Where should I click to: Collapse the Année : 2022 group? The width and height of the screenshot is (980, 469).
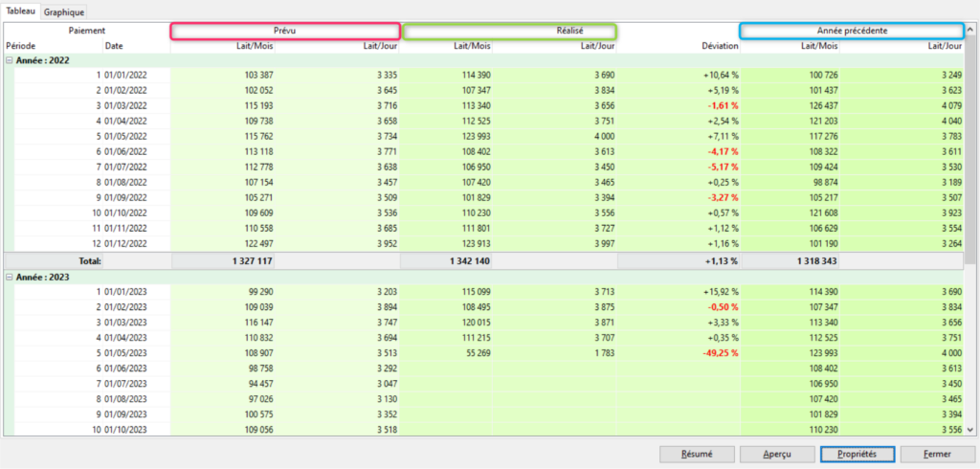tap(10, 60)
